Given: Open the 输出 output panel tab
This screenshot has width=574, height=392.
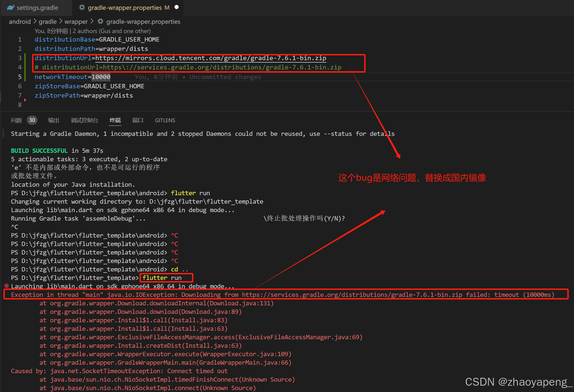Looking at the screenshot, I should click(x=54, y=120).
